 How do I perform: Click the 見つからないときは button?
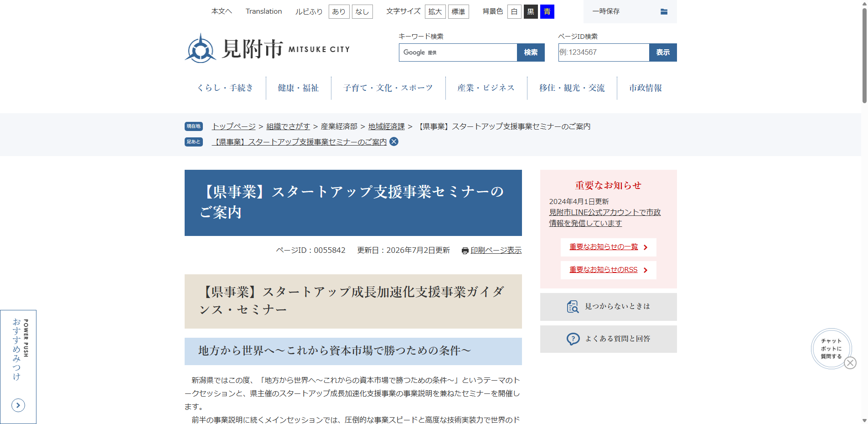[x=609, y=307]
